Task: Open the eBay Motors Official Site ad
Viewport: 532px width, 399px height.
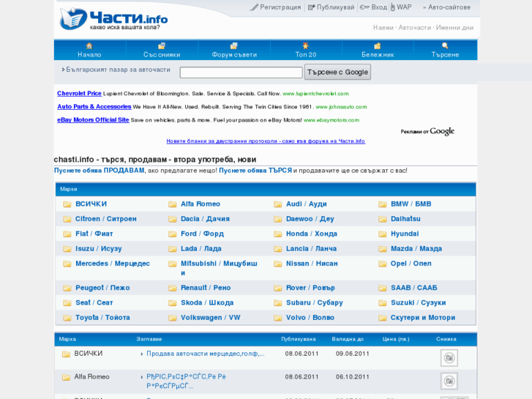Action: click(93, 120)
